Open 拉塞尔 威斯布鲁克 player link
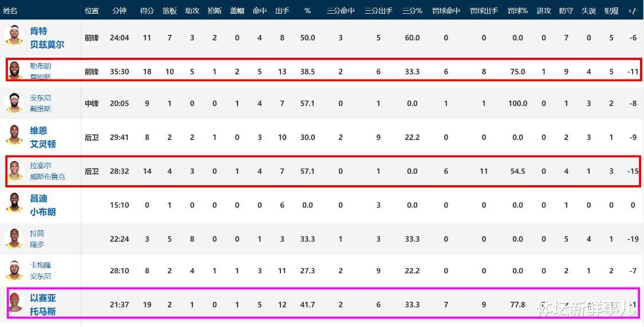 48,171
